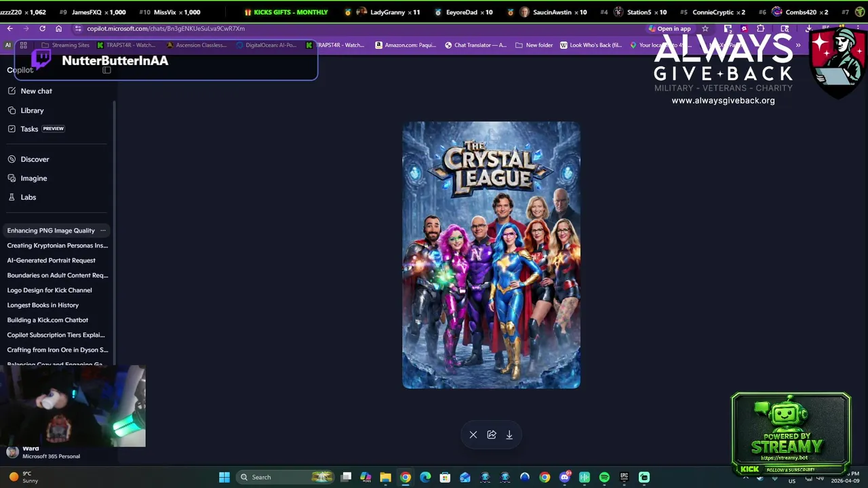The image size is (868, 488).
Task: Open Chrome apps grid icon in bookmarks bar
Action: [23, 45]
